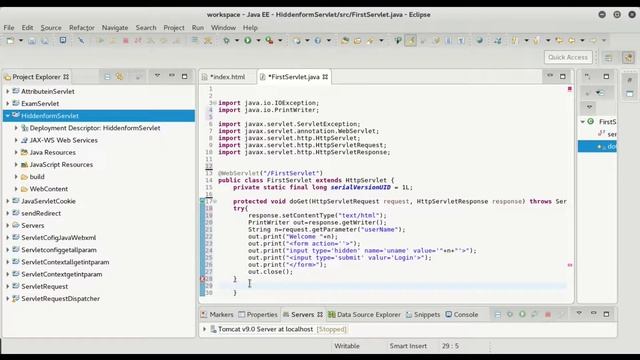Image resolution: width=640 pixels, height=360 pixels.
Task: Open the Refactor menu
Action: (82, 28)
